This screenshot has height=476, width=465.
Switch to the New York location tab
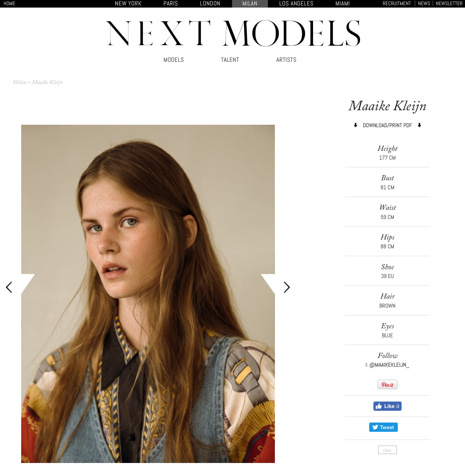pyautogui.click(x=128, y=4)
